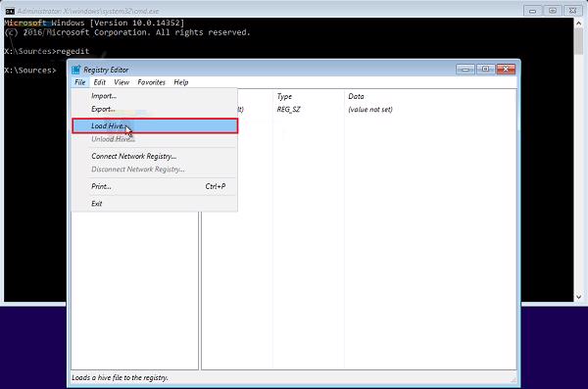Screen dimensions: 588x389
Task: Choose Exit from File menu
Action: coord(155,204)
